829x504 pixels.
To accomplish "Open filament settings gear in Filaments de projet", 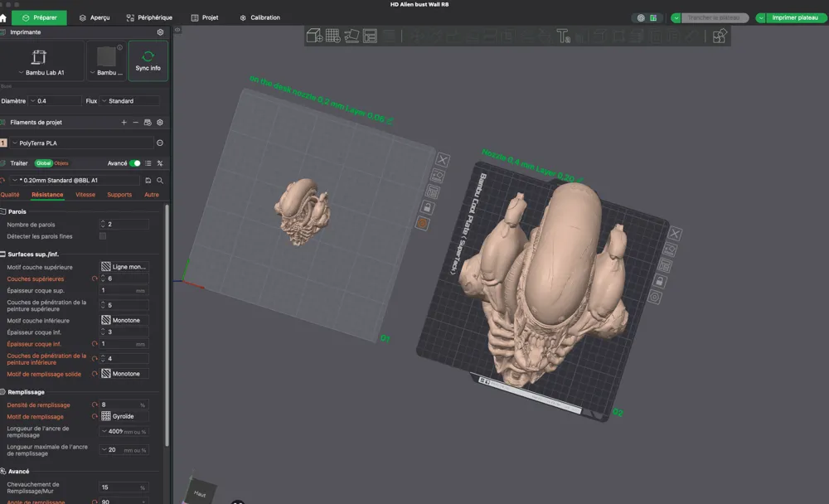I will coord(160,122).
